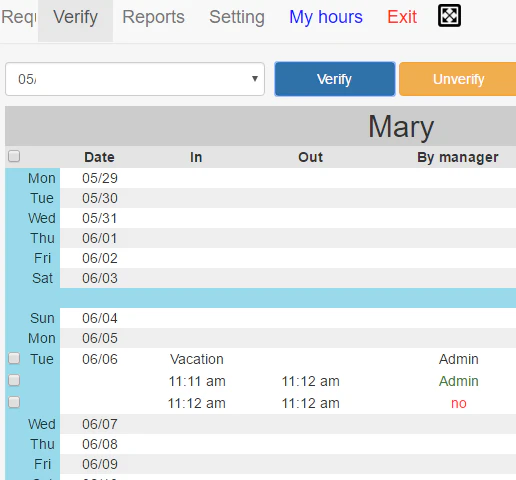This screenshot has width=516, height=480.
Task: Open the Setting tab
Action: [x=237, y=17]
